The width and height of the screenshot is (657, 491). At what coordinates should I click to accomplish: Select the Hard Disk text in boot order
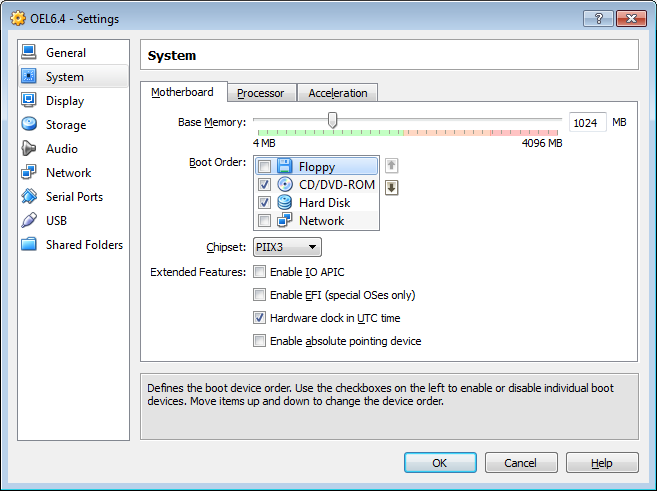(324, 203)
